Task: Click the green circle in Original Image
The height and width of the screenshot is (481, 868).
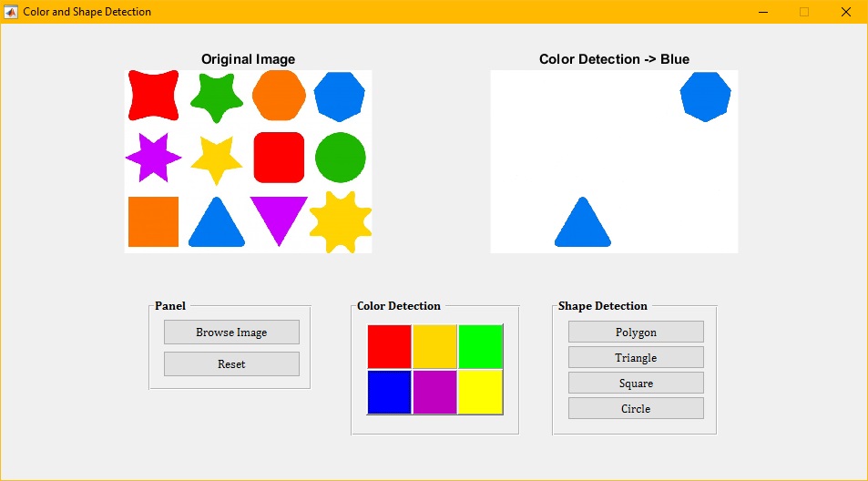Action: pos(340,158)
